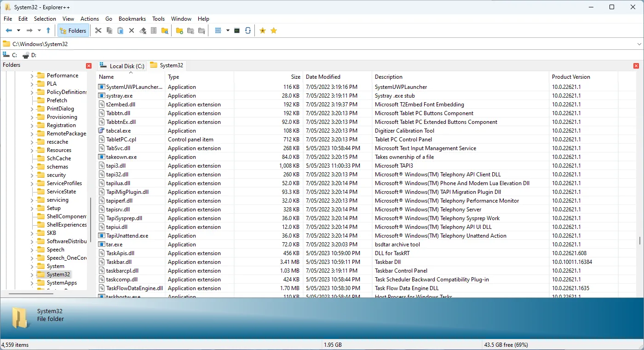Screen dimensions: 644x350
Task: Click the file list vertical scrollbar thumb
Action: point(640,241)
